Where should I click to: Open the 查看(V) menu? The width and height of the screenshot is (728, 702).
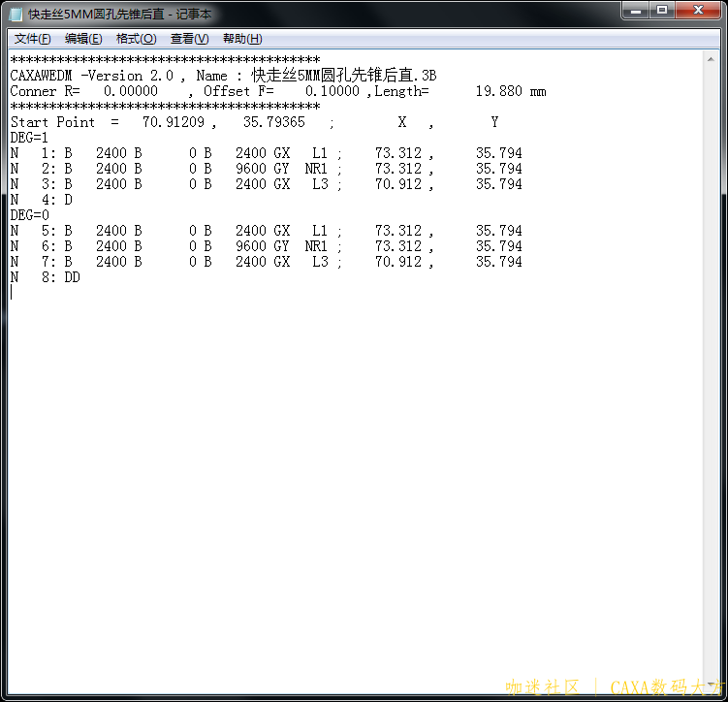pyautogui.click(x=189, y=39)
